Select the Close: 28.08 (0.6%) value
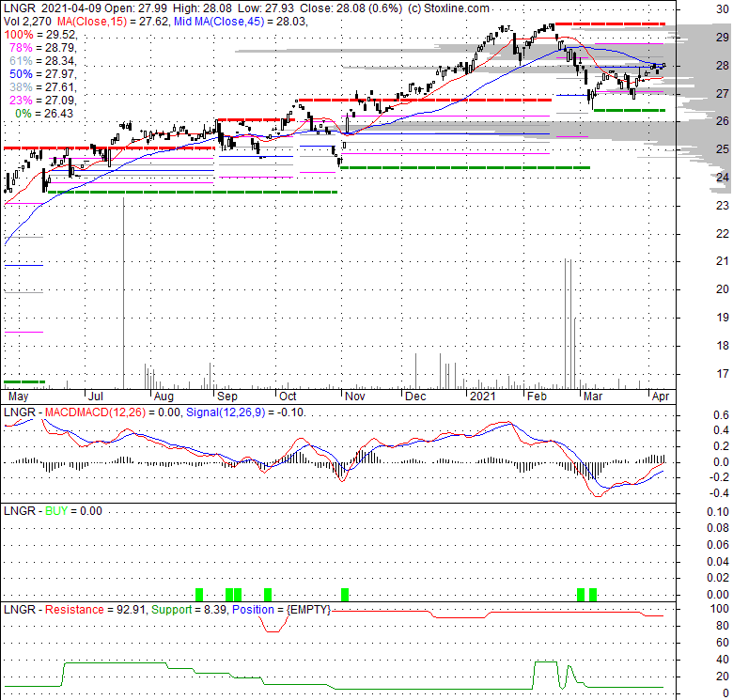 click(351, 8)
